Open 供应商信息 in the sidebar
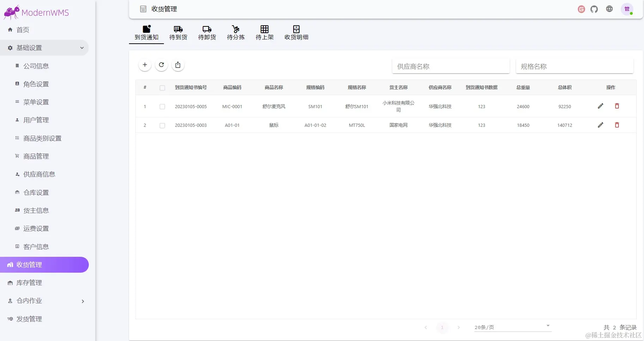 click(39, 174)
